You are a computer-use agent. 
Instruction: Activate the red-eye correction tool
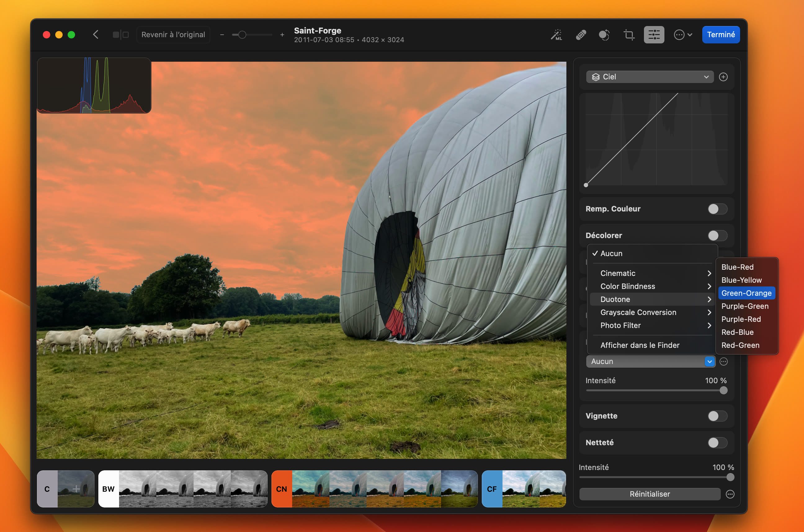pyautogui.click(x=605, y=34)
